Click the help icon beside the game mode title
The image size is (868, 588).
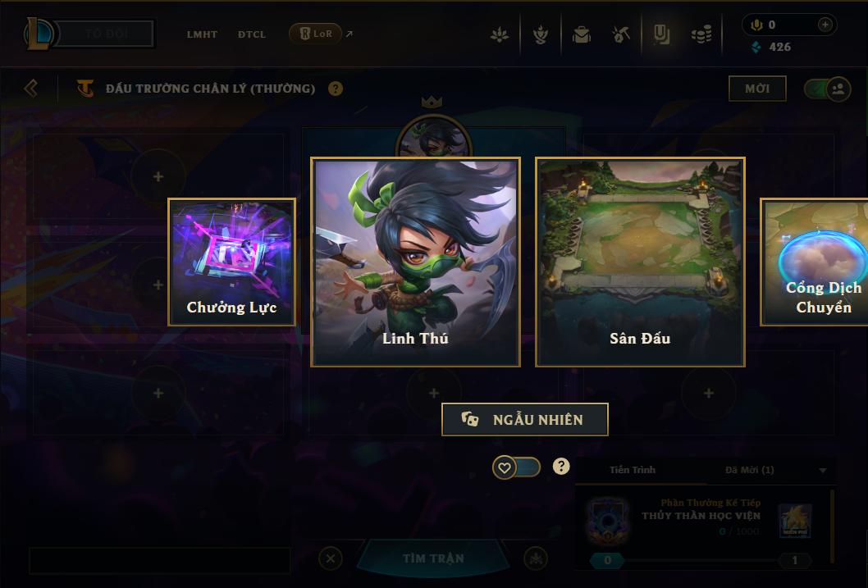point(336,89)
